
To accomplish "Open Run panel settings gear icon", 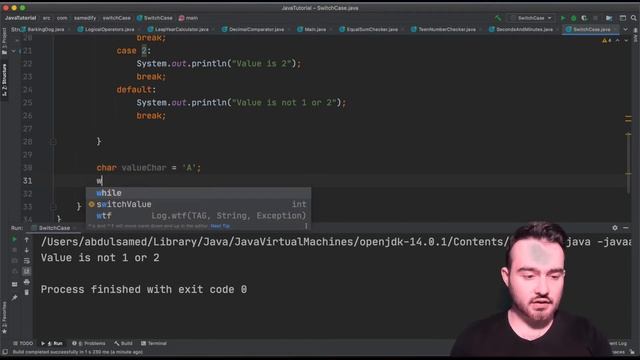I will point(615,228).
